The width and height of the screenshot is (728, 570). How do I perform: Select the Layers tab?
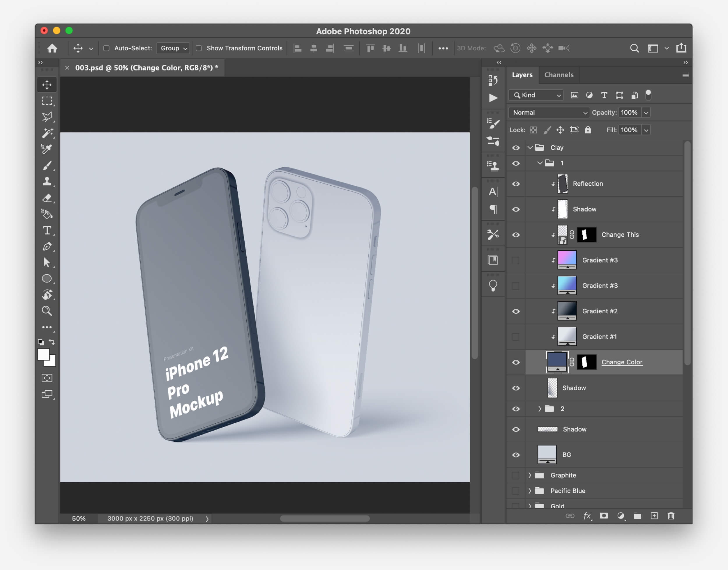(x=522, y=75)
